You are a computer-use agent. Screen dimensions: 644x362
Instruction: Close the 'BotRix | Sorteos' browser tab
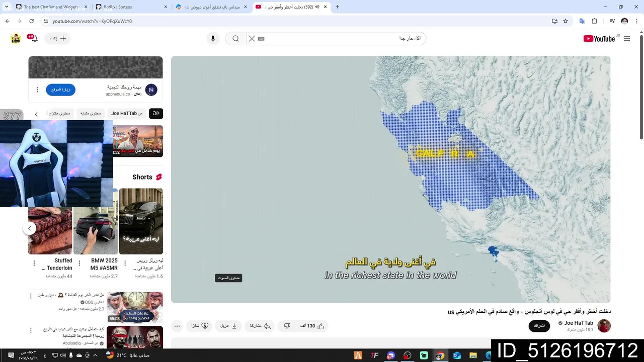(165, 7)
